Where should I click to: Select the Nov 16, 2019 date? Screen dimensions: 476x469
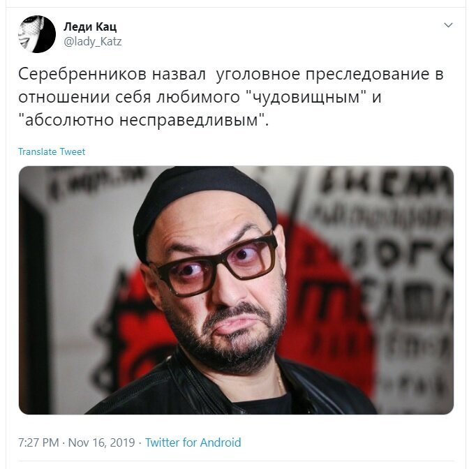click(x=101, y=442)
